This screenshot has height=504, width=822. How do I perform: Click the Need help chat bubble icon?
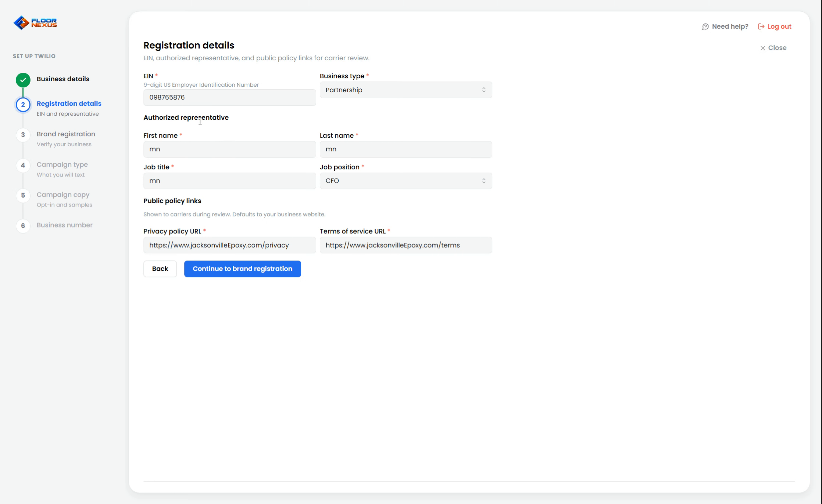[x=705, y=26]
